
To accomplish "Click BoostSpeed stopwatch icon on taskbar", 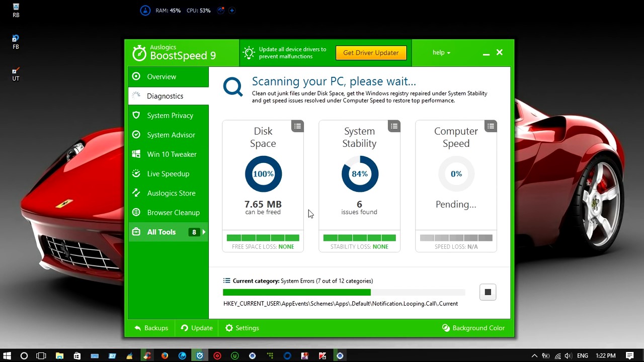I will pyautogui.click(x=200, y=355).
